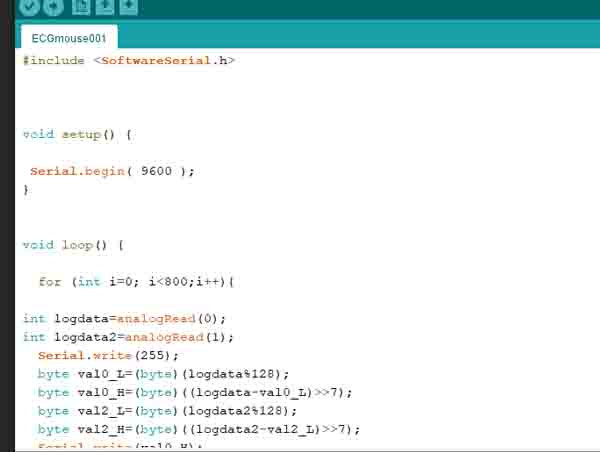Image resolution: width=600 pixels, height=452 pixels.
Task: Create a new sketch with the New icon
Action: pos(82,6)
